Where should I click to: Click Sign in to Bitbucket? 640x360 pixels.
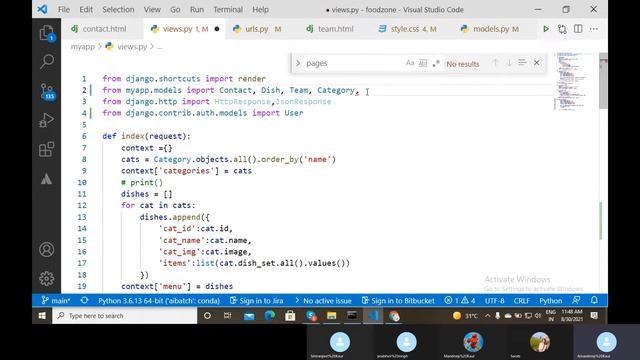coord(398,301)
